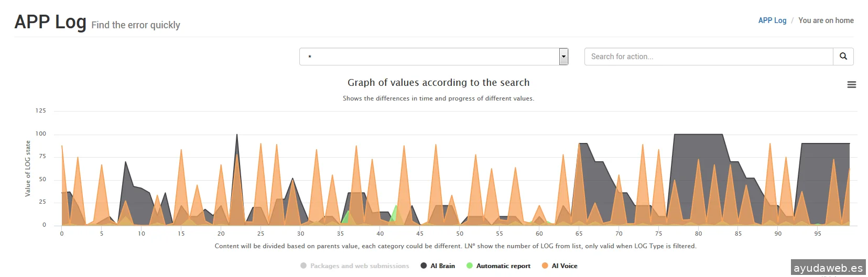Click the chart title 'Graph of values according to the search'
The image size is (868, 277).
438,83
